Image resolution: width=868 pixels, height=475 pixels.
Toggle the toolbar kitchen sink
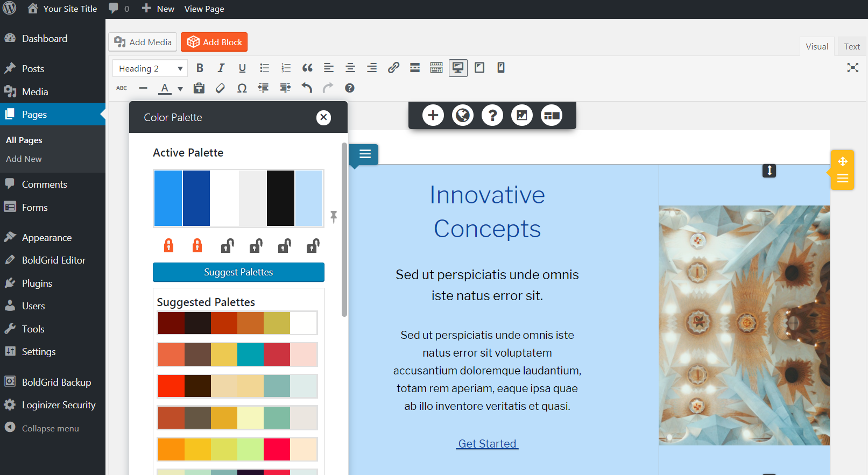coord(436,68)
